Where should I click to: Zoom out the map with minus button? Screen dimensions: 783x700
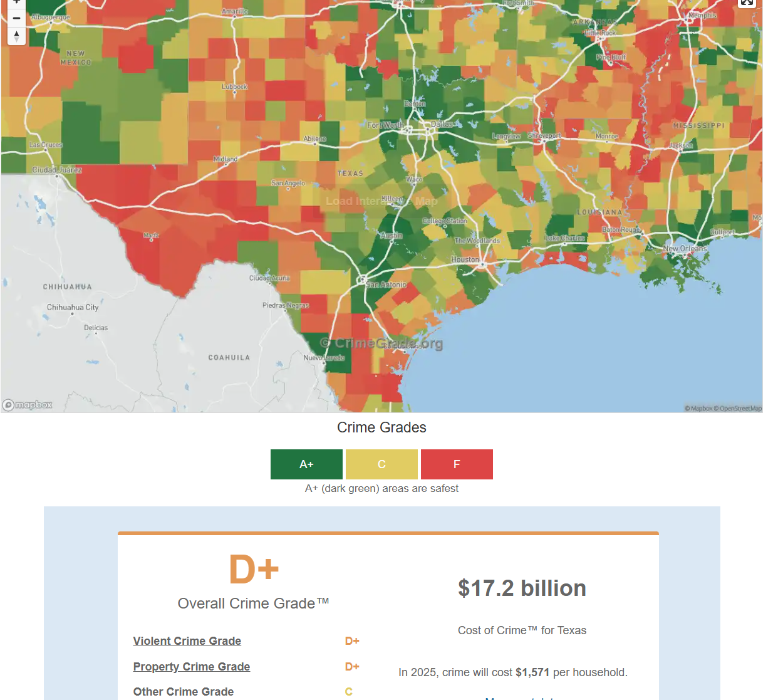(x=16, y=19)
